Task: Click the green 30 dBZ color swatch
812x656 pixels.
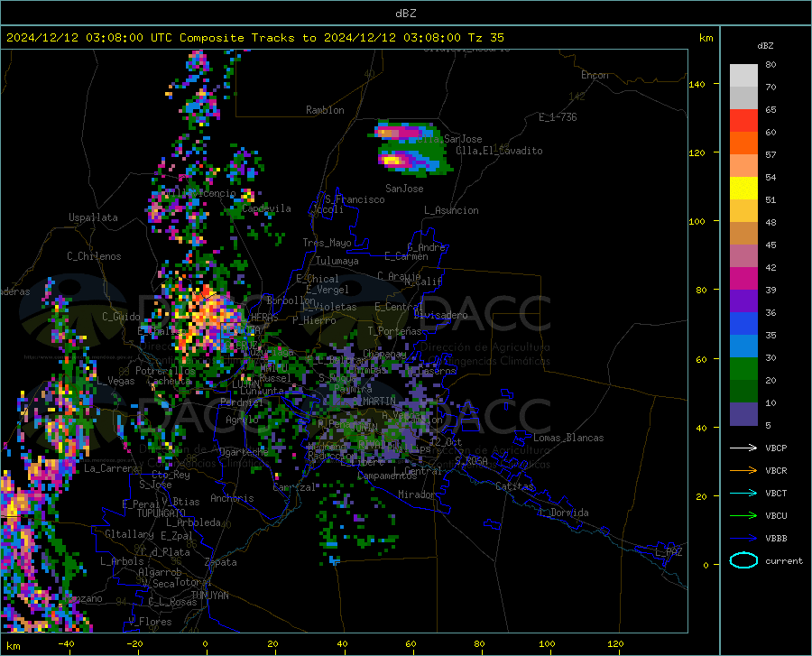Action: 743,369
